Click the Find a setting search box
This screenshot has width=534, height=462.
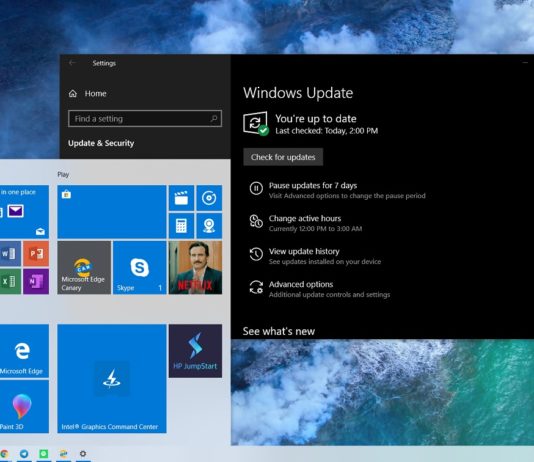(145, 118)
